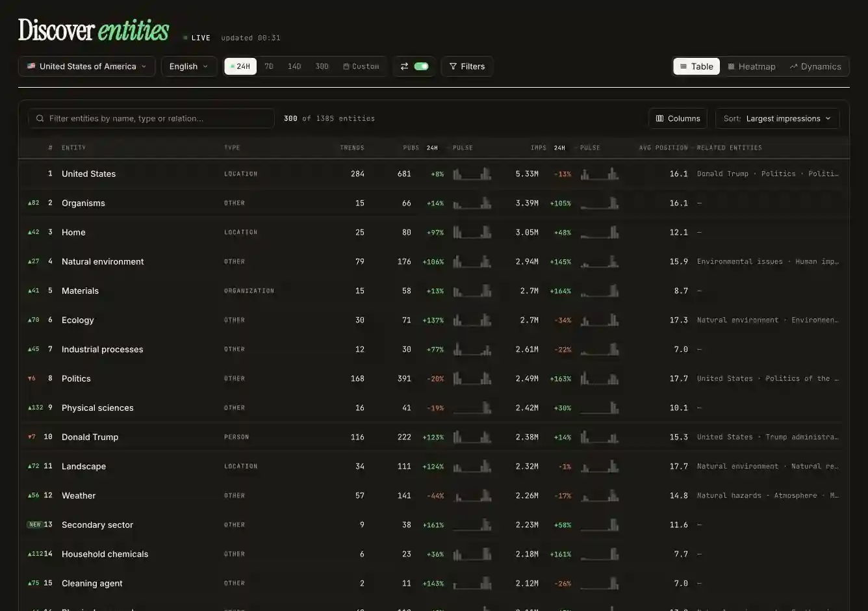Open the Home entity
This screenshot has width=868, height=611.
[x=73, y=232]
